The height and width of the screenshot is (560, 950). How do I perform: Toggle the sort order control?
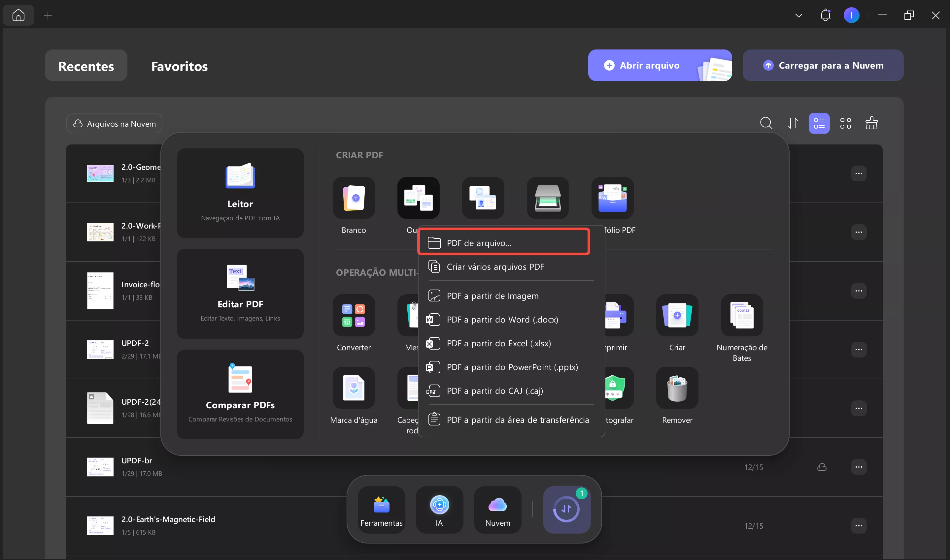(793, 123)
